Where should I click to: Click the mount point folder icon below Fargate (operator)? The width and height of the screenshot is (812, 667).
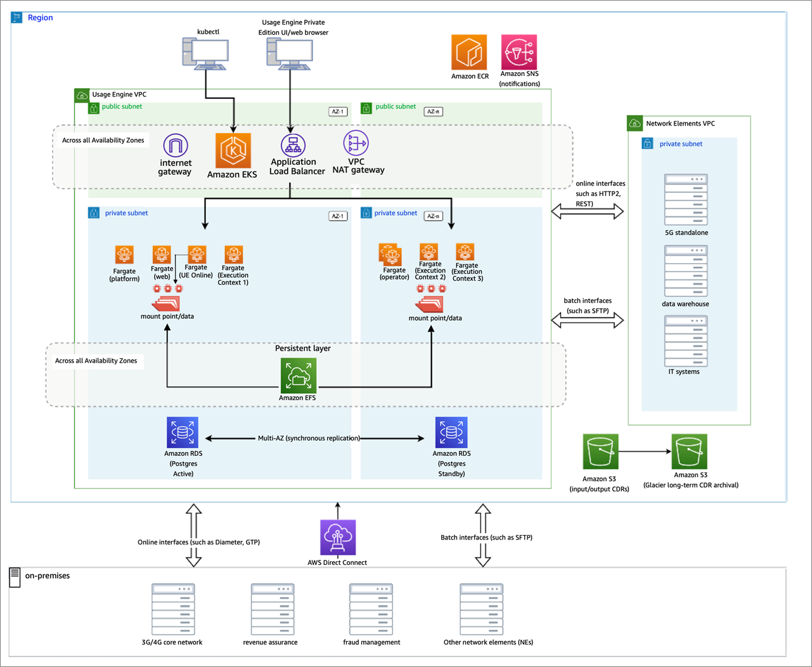point(430,304)
